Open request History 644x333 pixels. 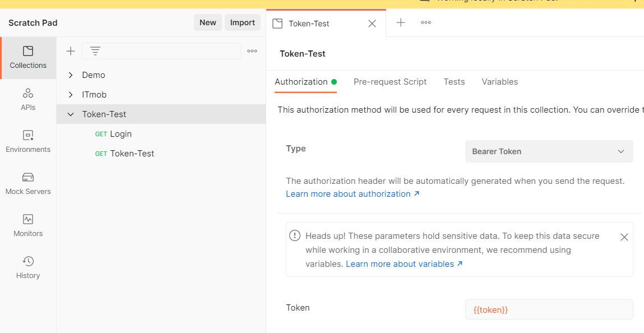pyautogui.click(x=28, y=267)
